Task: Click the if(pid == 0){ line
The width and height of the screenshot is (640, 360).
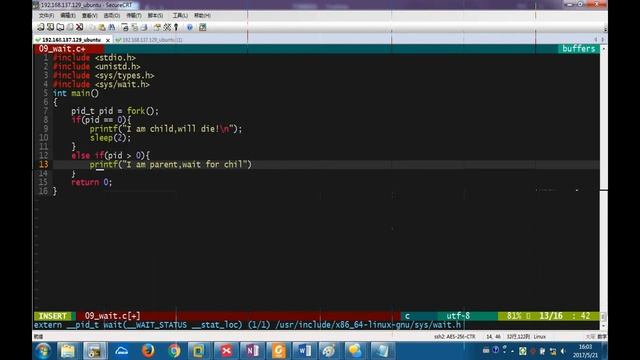Action: (101, 120)
